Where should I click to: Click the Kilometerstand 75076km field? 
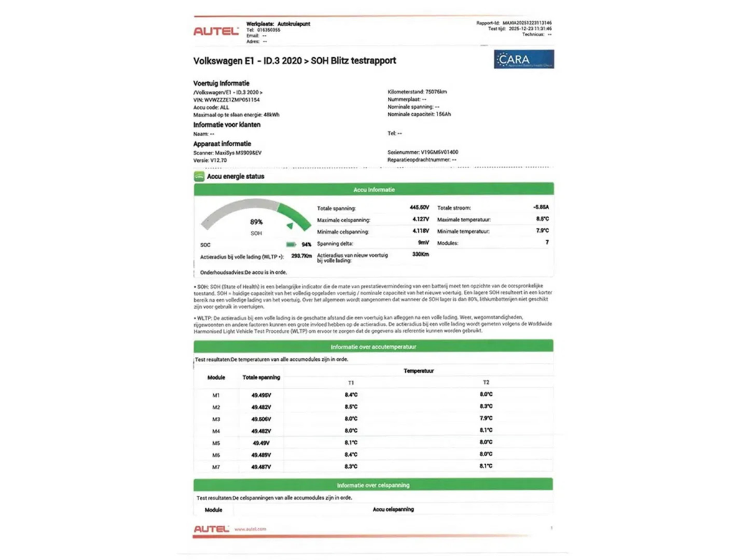click(417, 91)
